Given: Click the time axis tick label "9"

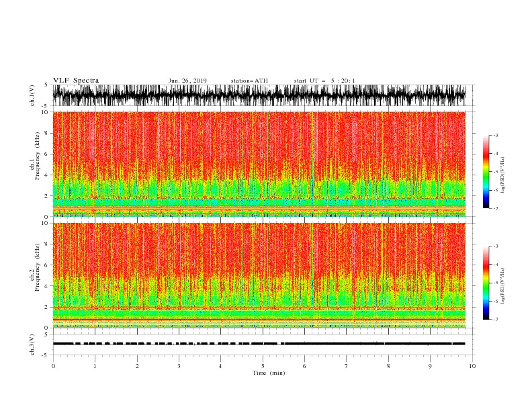Looking at the screenshot, I should coord(430,366).
